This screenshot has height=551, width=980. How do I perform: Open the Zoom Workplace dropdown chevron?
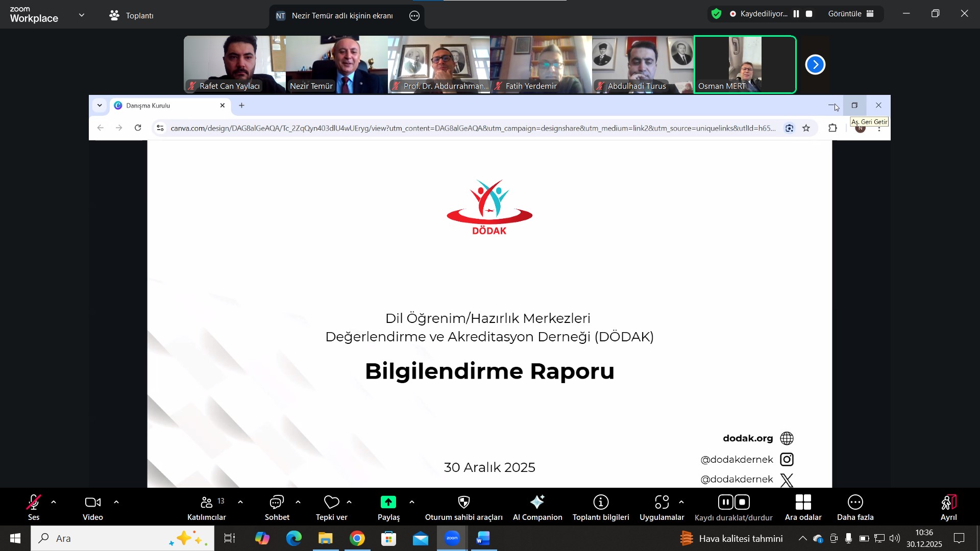click(82, 15)
